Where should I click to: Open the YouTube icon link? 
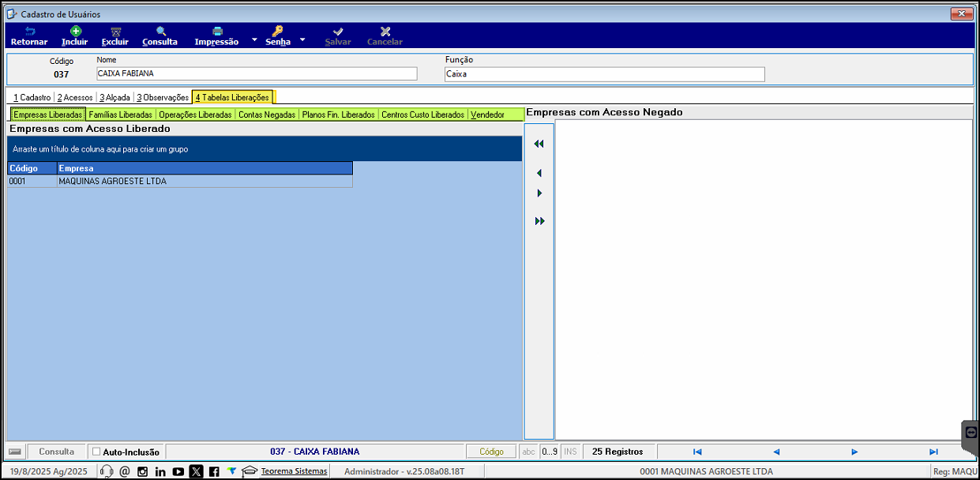click(178, 471)
